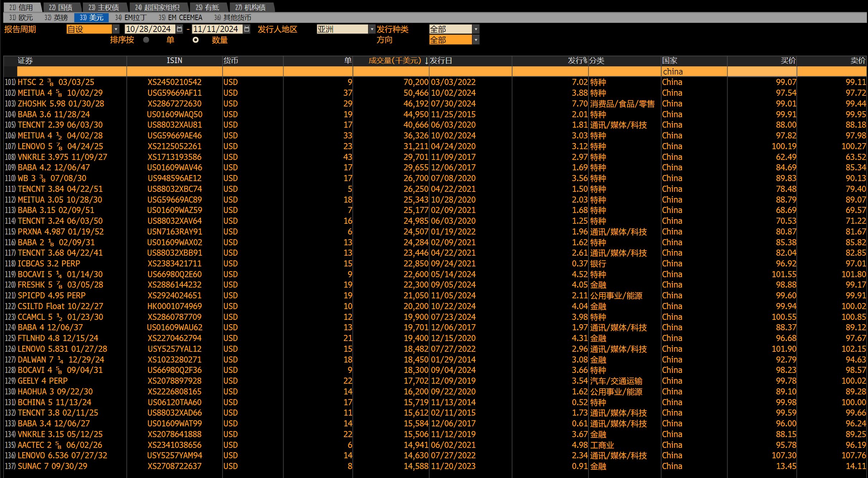Open the 34) EM拉丁 tab
Viewport: 868px width, 478px height.
[131, 18]
